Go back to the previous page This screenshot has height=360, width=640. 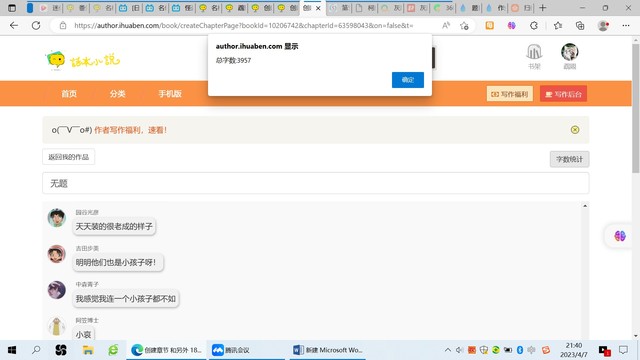[x=14, y=25]
